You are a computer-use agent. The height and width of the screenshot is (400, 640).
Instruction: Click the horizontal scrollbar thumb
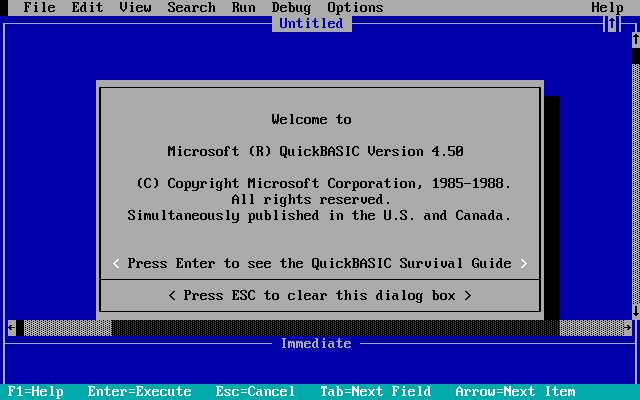point(20,328)
